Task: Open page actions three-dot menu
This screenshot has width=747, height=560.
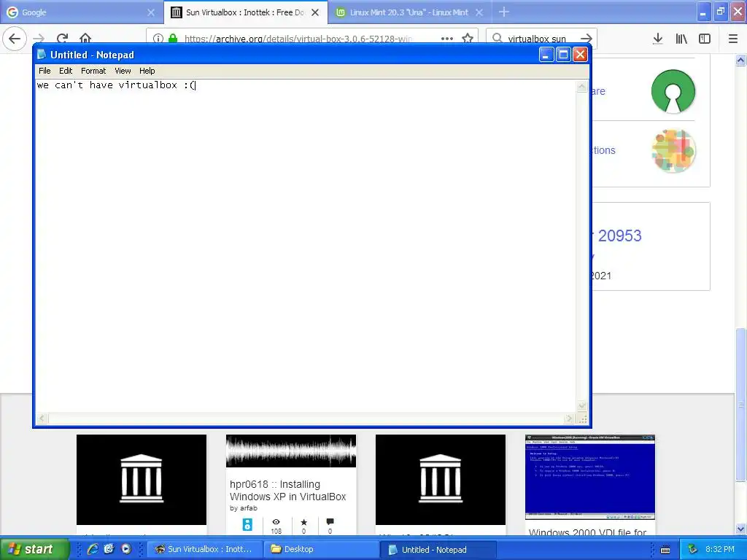Action: click(447, 39)
